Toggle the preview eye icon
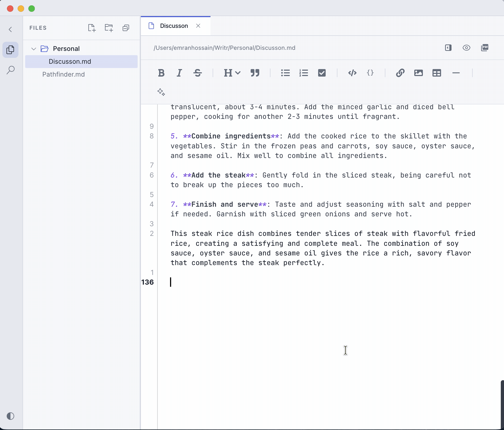This screenshot has height=430, width=504. click(x=467, y=48)
